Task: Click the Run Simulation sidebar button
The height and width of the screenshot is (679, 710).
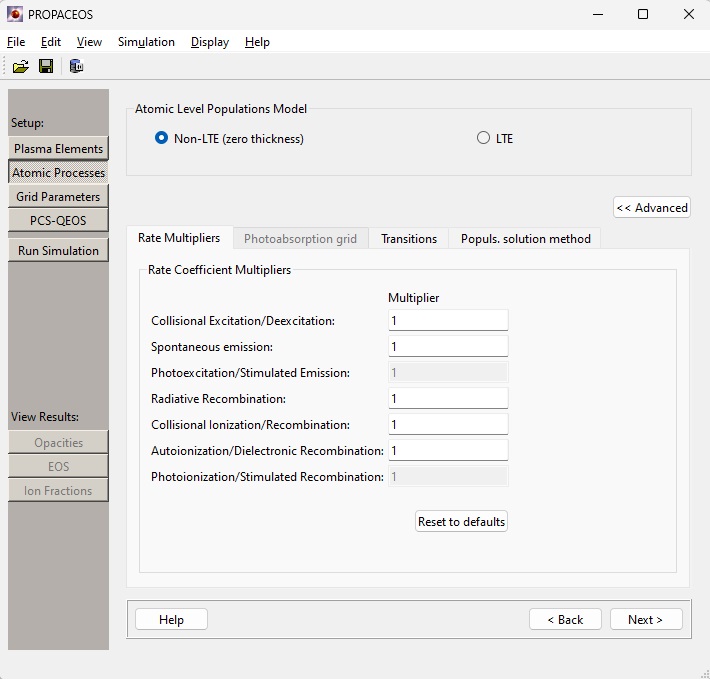Action: pos(58,250)
